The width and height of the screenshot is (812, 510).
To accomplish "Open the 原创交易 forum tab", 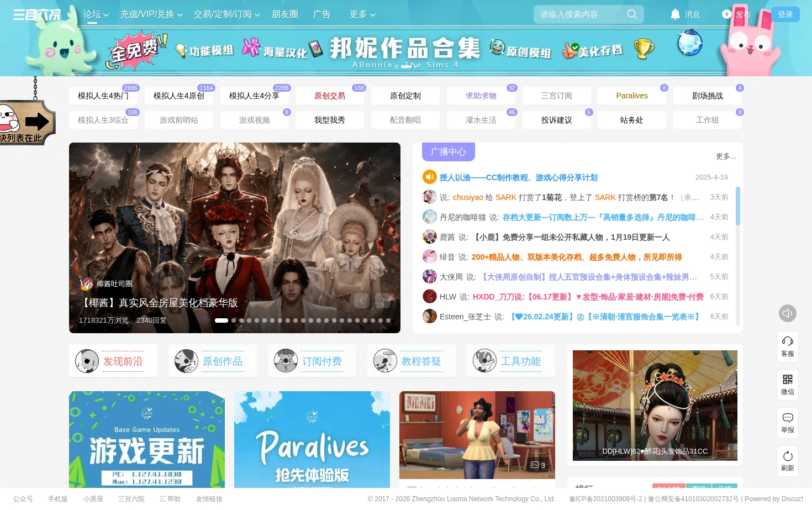I will (x=330, y=96).
